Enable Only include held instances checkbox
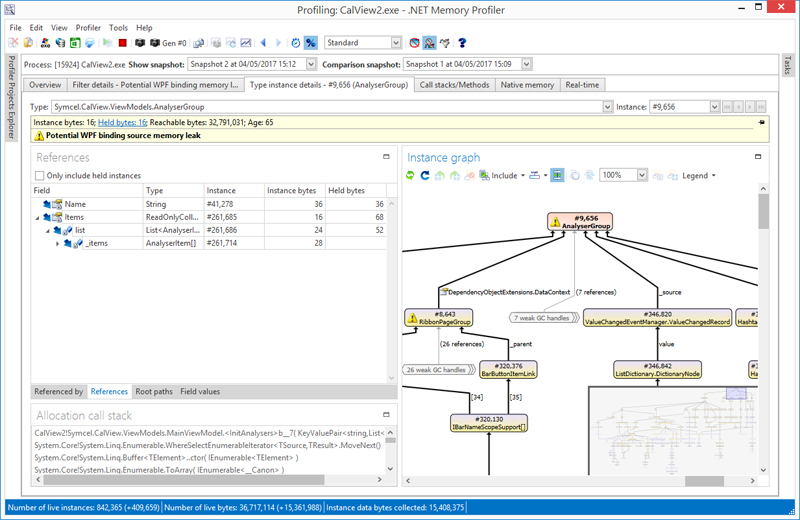The height and width of the screenshot is (520, 800). (x=39, y=176)
